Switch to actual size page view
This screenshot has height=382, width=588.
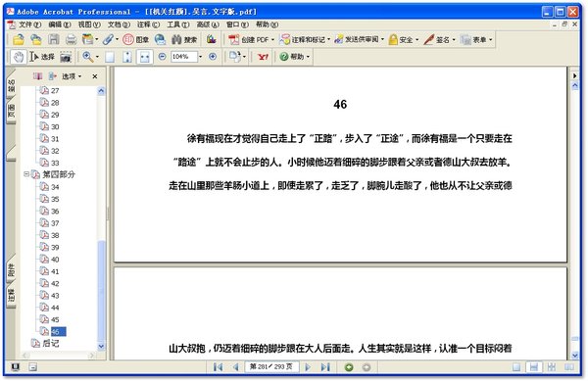(110, 57)
